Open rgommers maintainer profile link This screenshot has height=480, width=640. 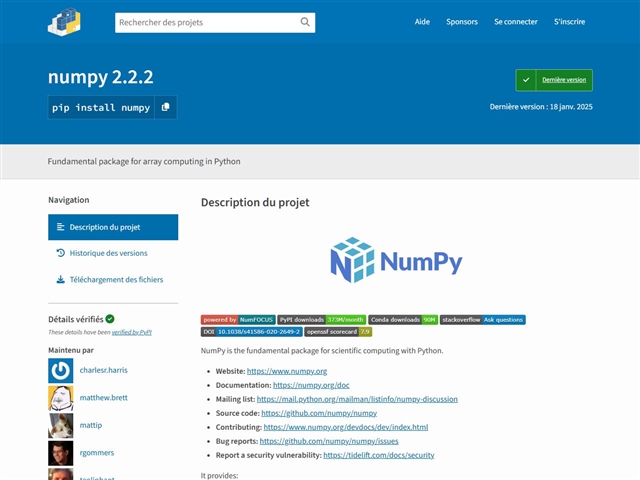click(97, 453)
